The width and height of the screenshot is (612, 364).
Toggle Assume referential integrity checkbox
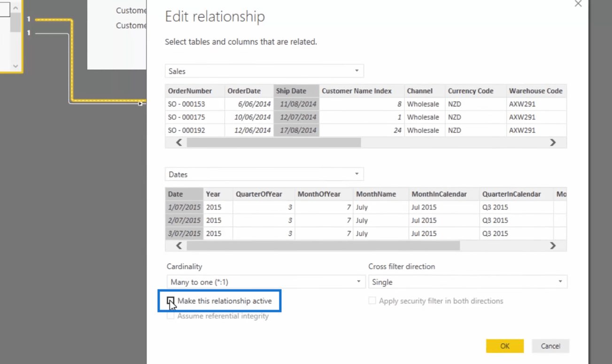170,316
